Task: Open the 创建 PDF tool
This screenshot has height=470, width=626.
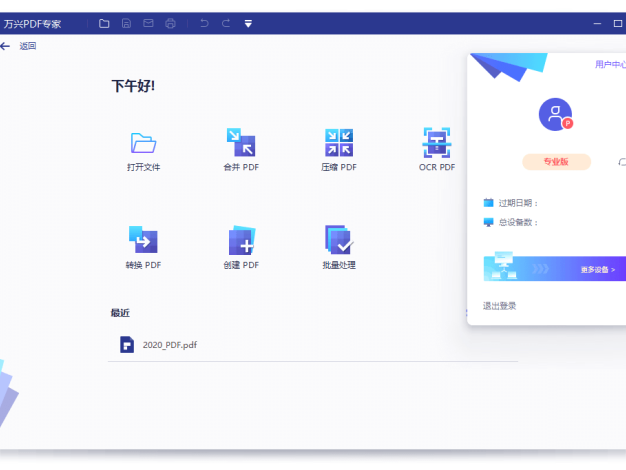Action: pos(241,248)
